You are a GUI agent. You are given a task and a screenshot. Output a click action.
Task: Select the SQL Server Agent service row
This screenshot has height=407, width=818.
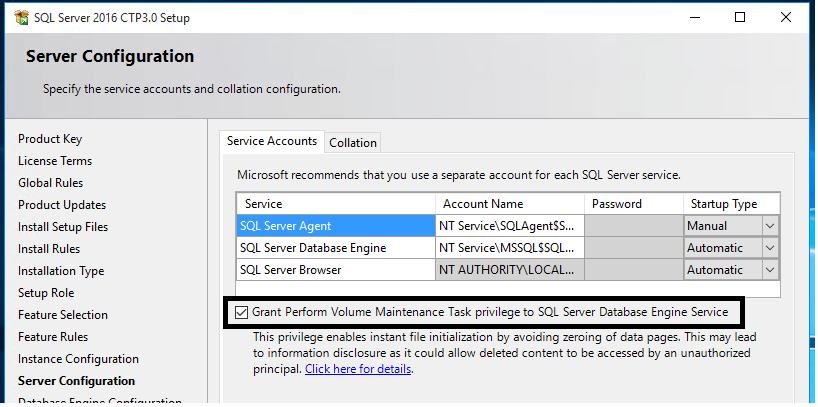335,226
